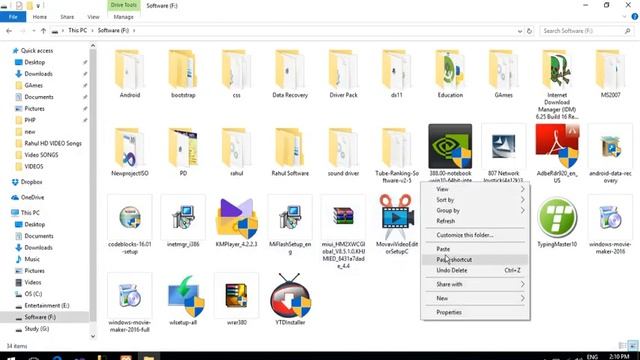The image size is (640, 360).
Task: Select the NVIDIA notebook driver installer
Action: point(450,151)
